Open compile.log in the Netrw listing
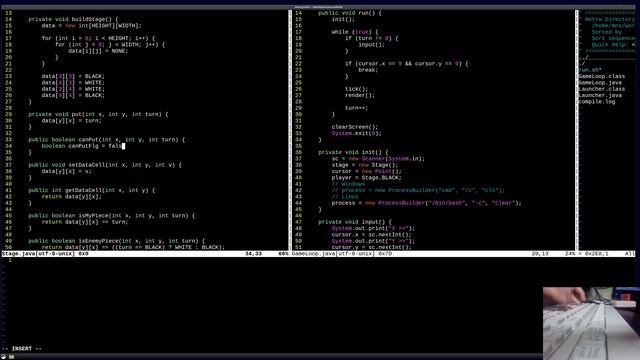 [x=597, y=102]
